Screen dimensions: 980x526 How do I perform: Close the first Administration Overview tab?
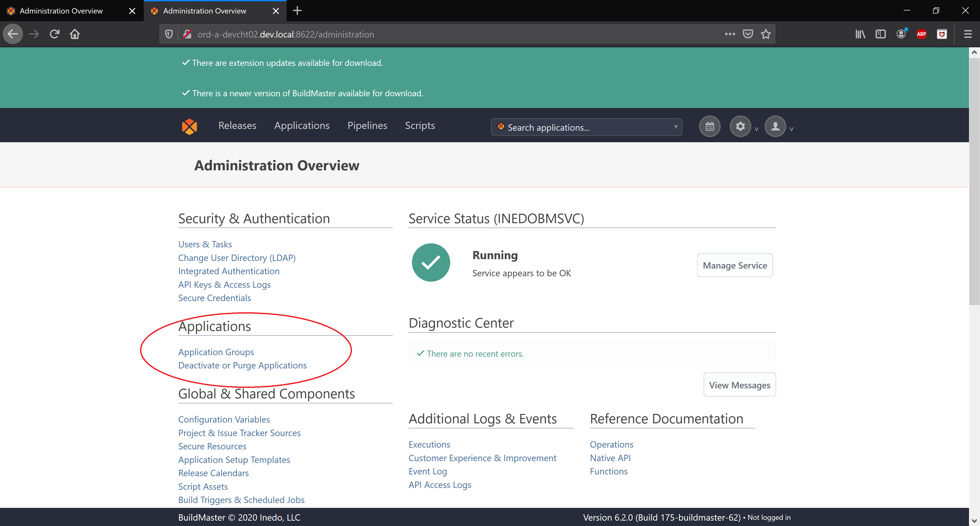click(x=132, y=11)
